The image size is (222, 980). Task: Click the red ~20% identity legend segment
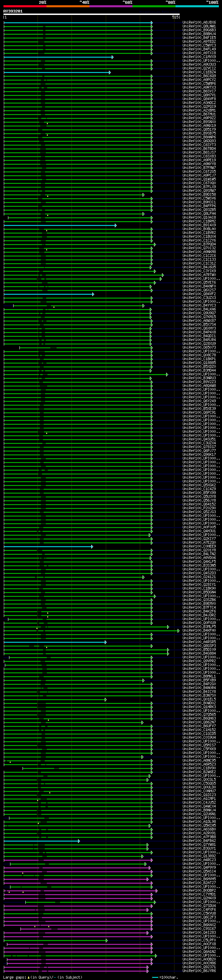coord(25,6)
